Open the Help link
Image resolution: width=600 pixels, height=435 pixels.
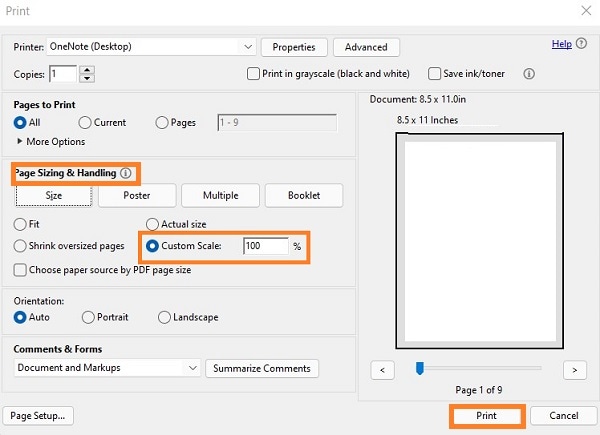[x=561, y=45]
